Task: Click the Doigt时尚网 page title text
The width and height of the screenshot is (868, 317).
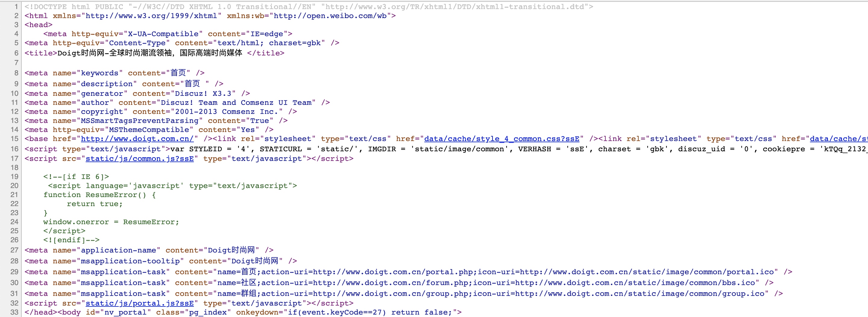Action: coord(149,53)
